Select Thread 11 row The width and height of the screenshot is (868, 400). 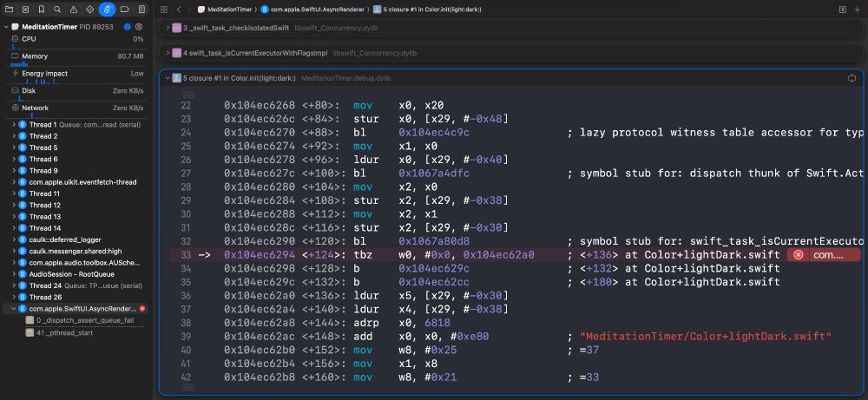pyautogui.click(x=77, y=193)
